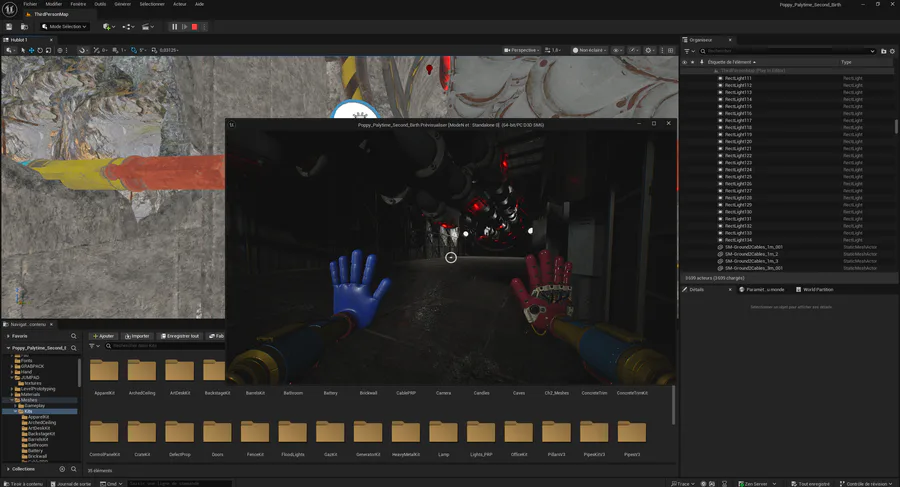Click the Organiseur search field

coord(788,51)
